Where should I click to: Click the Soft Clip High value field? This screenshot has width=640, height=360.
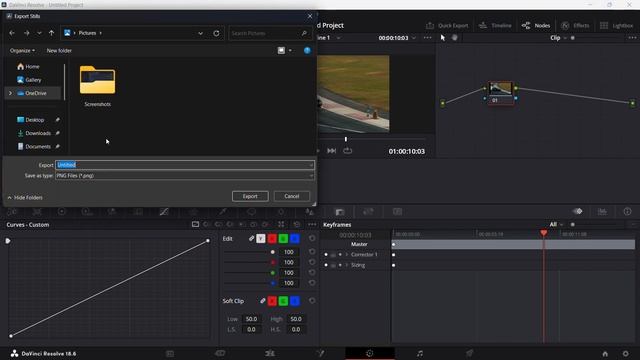pyautogui.click(x=296, y=319)
